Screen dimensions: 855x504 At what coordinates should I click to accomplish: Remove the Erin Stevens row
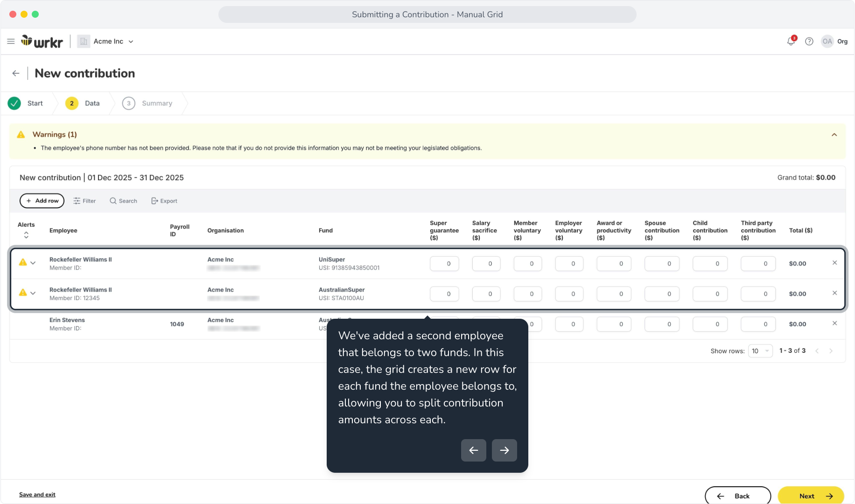tap(834, 323)
